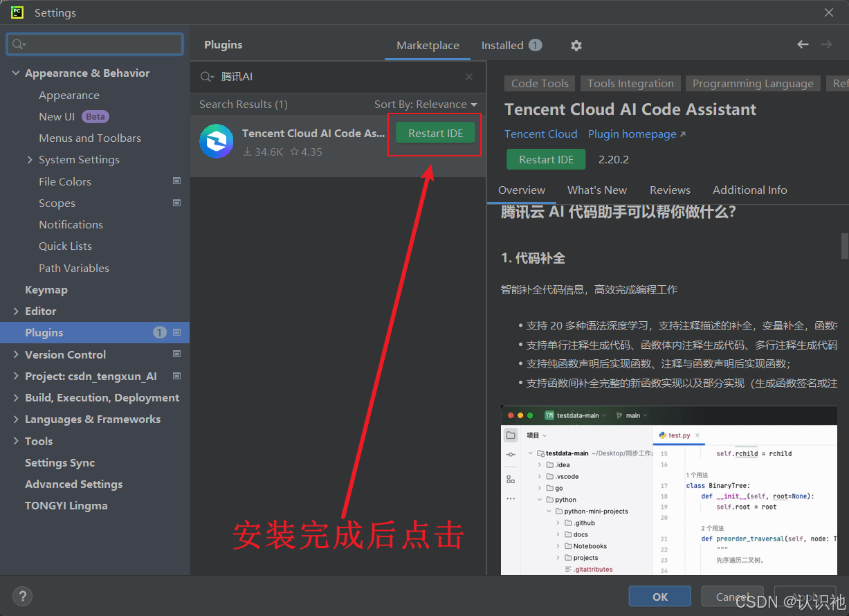Click the Tools Integration tag
Screen dimensions: 849x616
(x=630, y=83)
